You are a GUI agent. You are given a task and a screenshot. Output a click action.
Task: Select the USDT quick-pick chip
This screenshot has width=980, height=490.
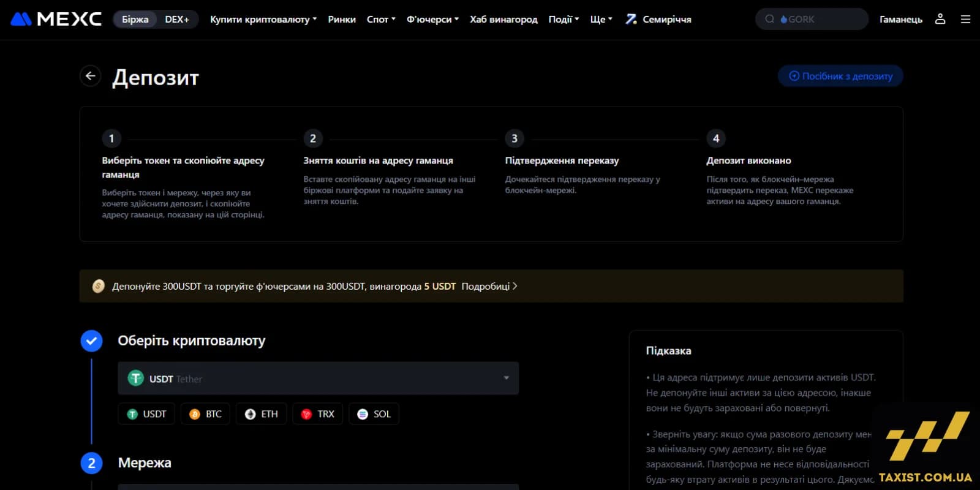[146, 414]
